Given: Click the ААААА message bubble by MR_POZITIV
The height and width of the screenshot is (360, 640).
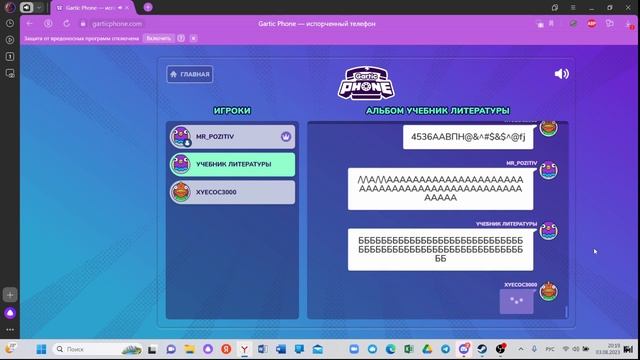Looking at the screenshot, I should [x=440, y=189].
